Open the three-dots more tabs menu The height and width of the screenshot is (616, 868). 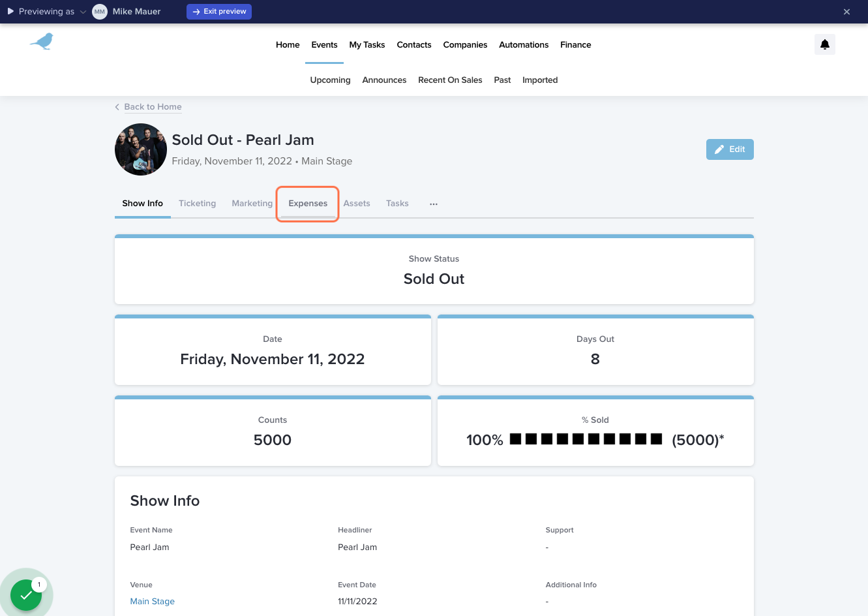(434, 204)
